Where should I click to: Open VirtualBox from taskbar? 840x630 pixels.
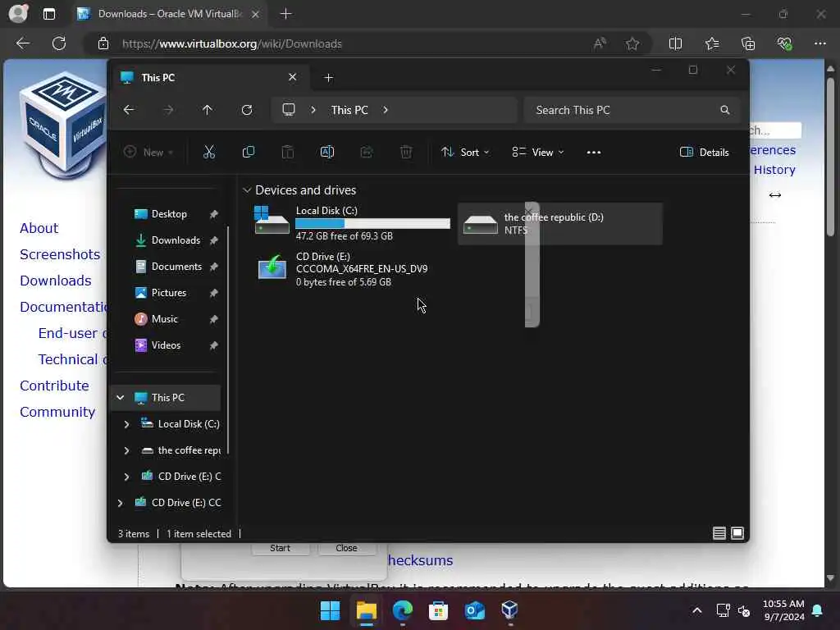[510, 610]
